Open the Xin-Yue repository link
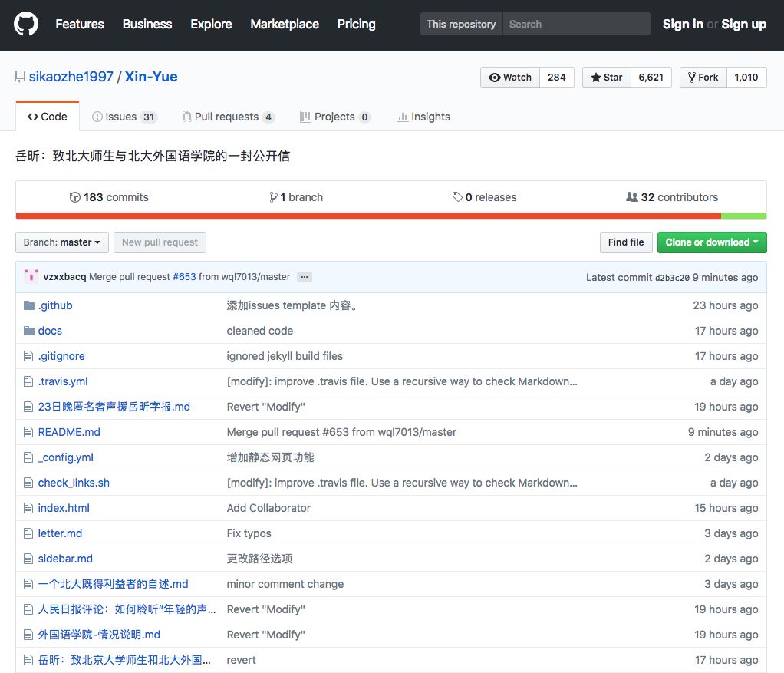 tap(151, 77)
